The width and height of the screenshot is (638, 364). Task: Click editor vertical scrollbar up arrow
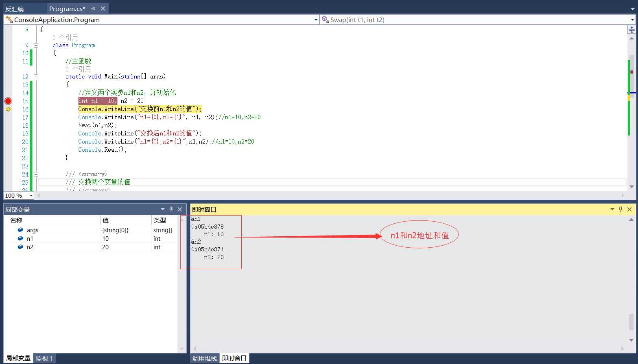pyautogui.click(x=631, y=38)
